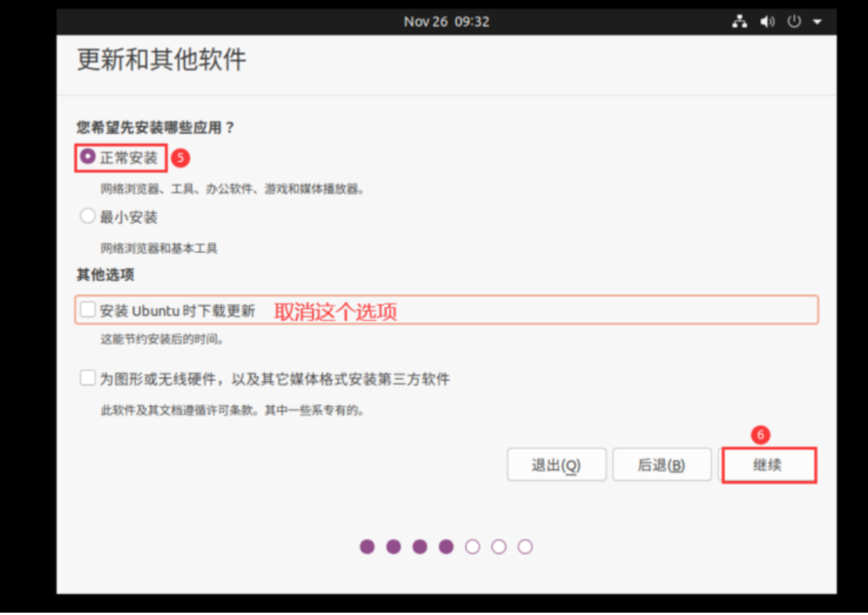This screenshot has width=868, height=615.
Task: Click the normal install description listing 办公软件
Action: click(x=233, y=189)
